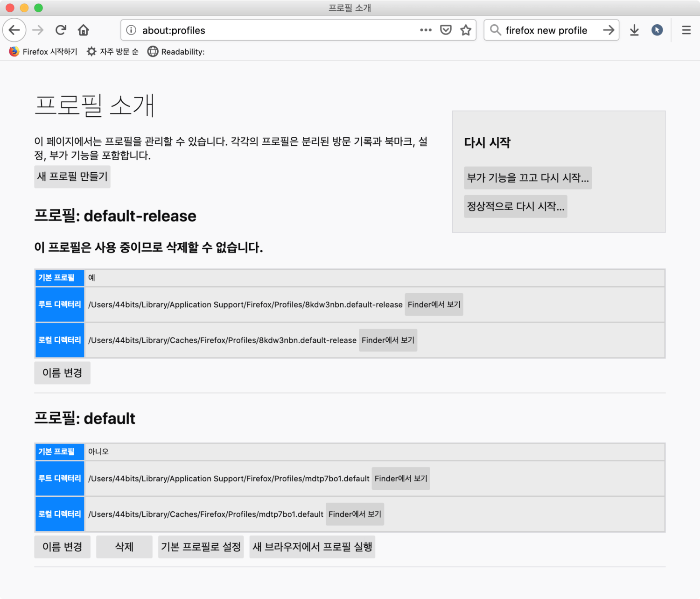Show default-release root directory in Finder
Viewport: 700px width, 599px height.
[x=434, y=304]
